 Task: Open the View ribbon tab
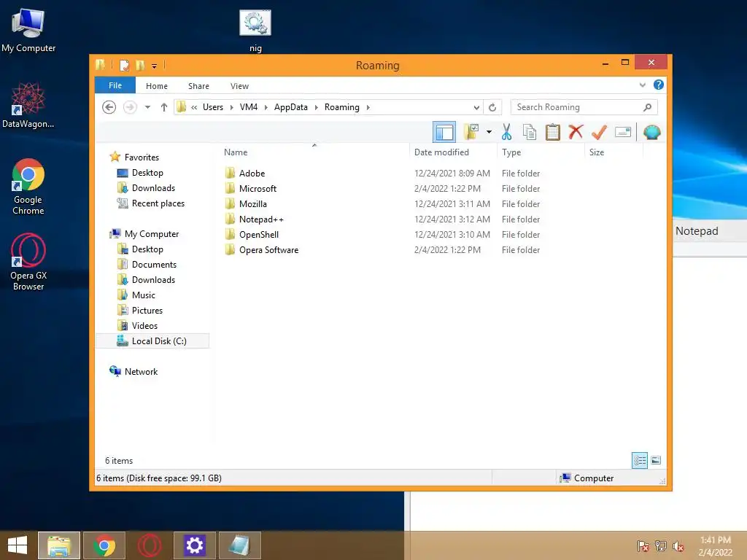239,86
